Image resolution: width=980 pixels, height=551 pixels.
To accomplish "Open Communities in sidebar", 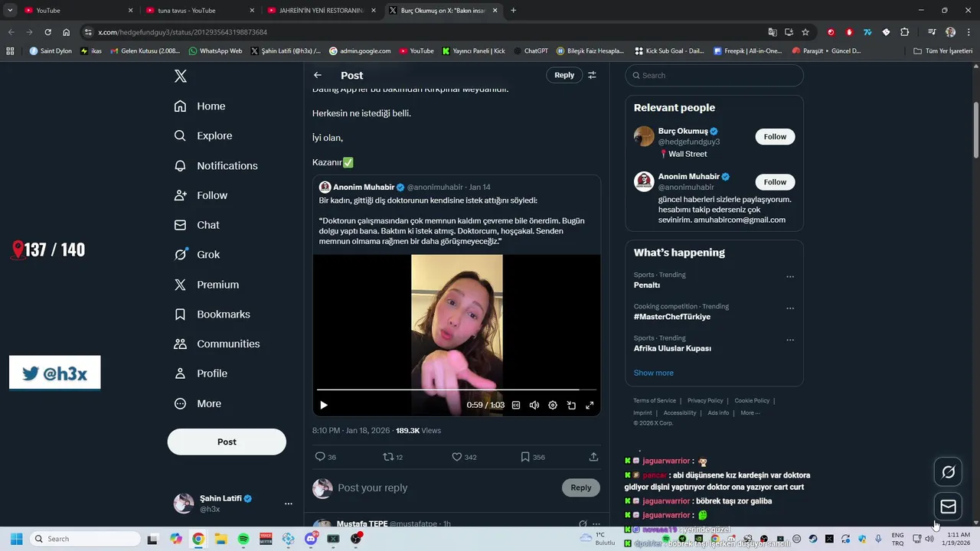I will (217, 344).
